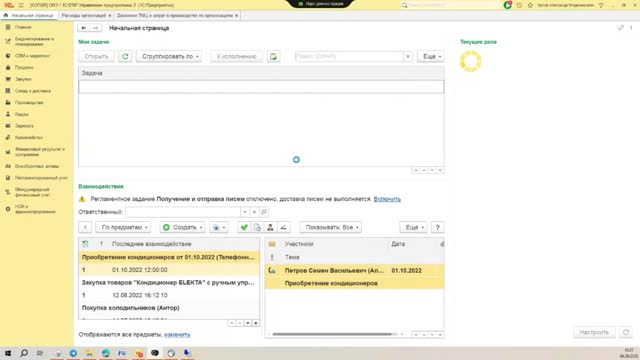
Task: Click the Приобретение кондиционеров topic cell
Action: coord(331,283)
